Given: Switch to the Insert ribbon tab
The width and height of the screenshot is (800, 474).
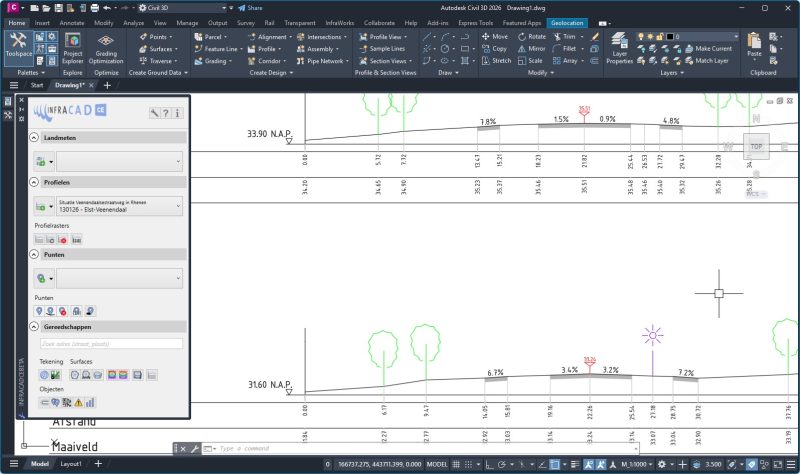Looking at the screenshot, I should pos(42,23).
